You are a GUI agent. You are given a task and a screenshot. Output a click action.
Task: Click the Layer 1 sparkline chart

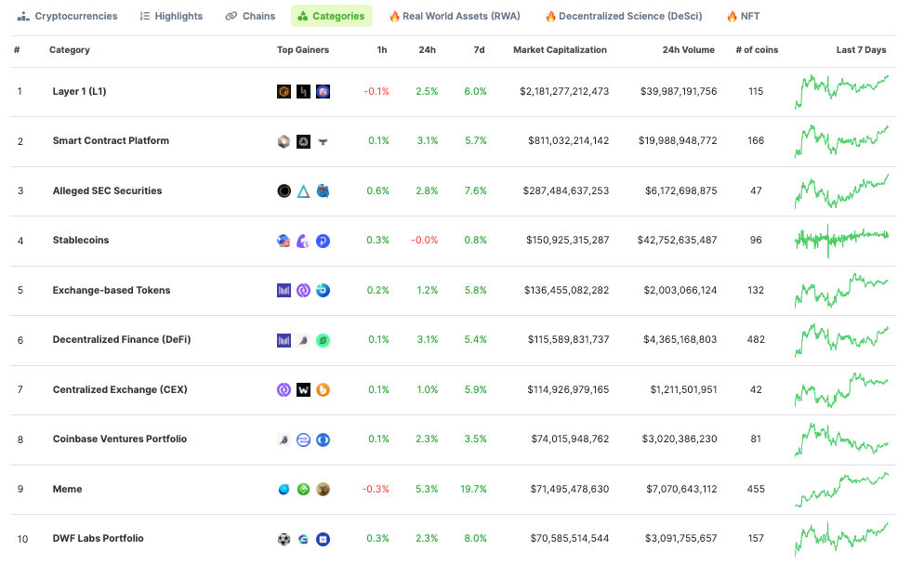841,91
